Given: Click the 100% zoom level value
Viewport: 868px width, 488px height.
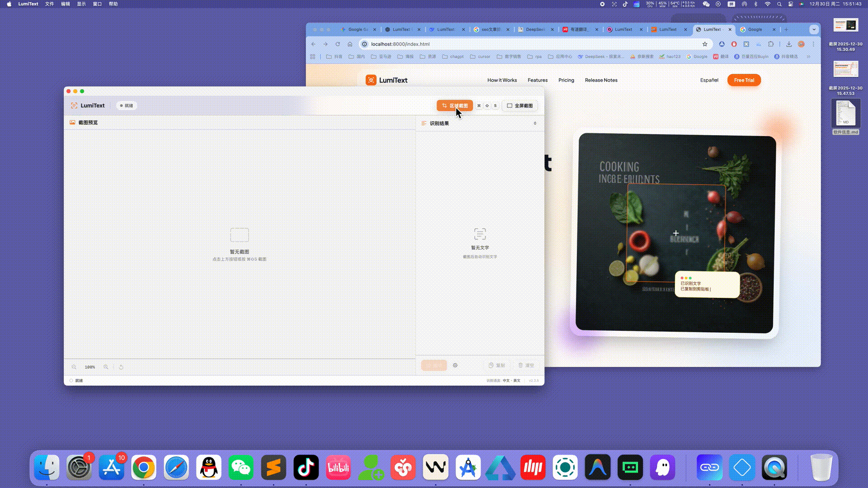Looking at the screenshot, I should [90, 367].
